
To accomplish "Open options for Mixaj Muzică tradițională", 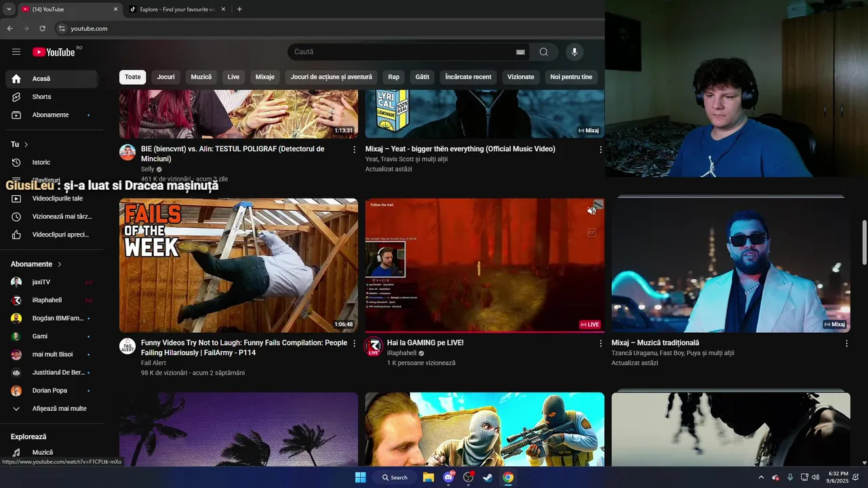I will [x=846, y=344].
